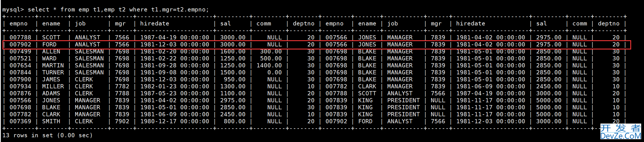Select the empno value 007844
The width and height of the screenshot is (644, 142).
(x=20, y=72)
